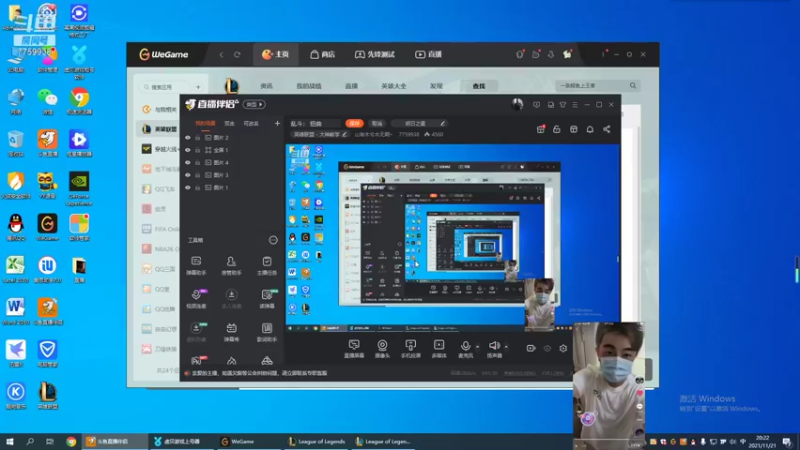This screenshot has height=450, width=800.
Task: Go back in WeGame navigation
Action: pos(221,55)
